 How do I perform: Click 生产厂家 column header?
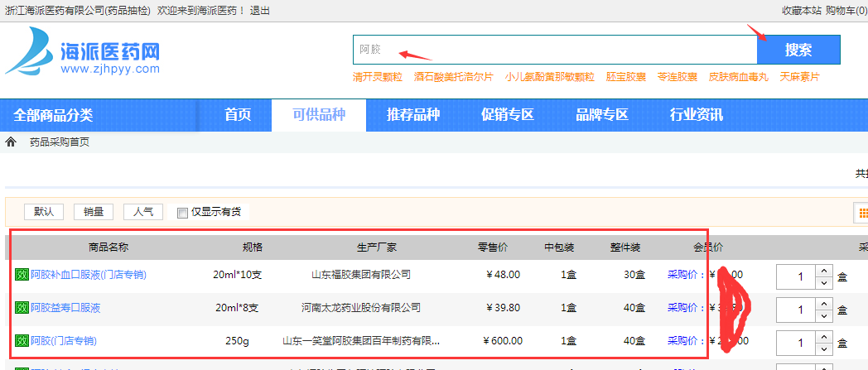(x=376, y=247)
